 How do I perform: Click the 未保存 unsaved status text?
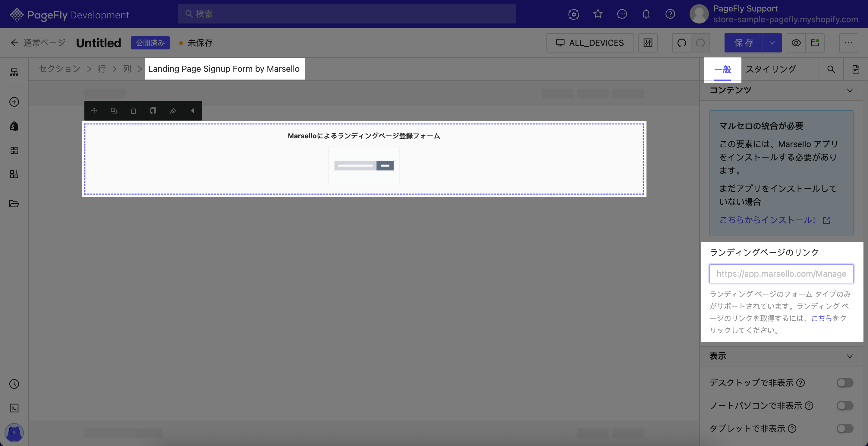pyautogui.click(x=200, y=43)
